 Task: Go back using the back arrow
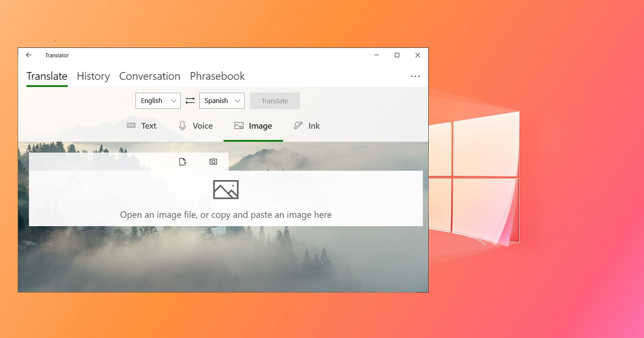click(x=29, y=55)
